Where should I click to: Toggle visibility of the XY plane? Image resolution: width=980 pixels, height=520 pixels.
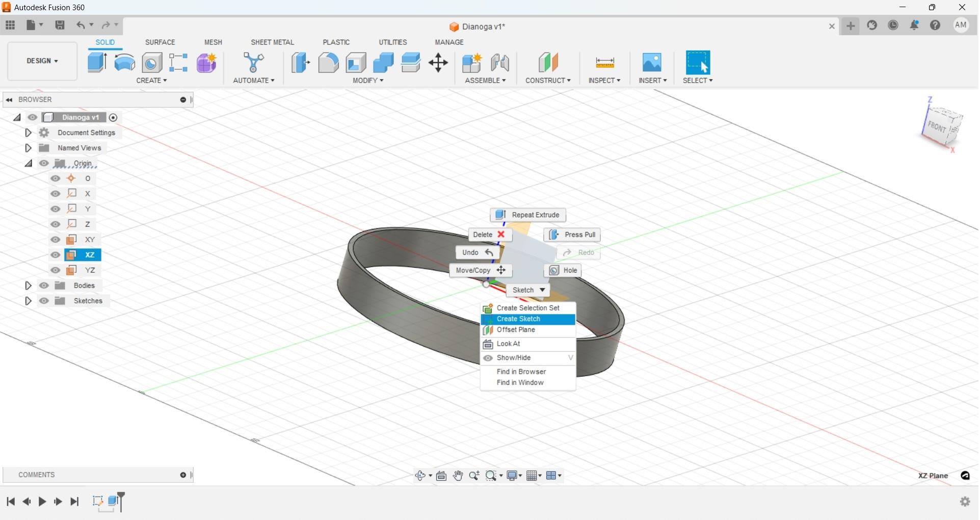[56, 240]
